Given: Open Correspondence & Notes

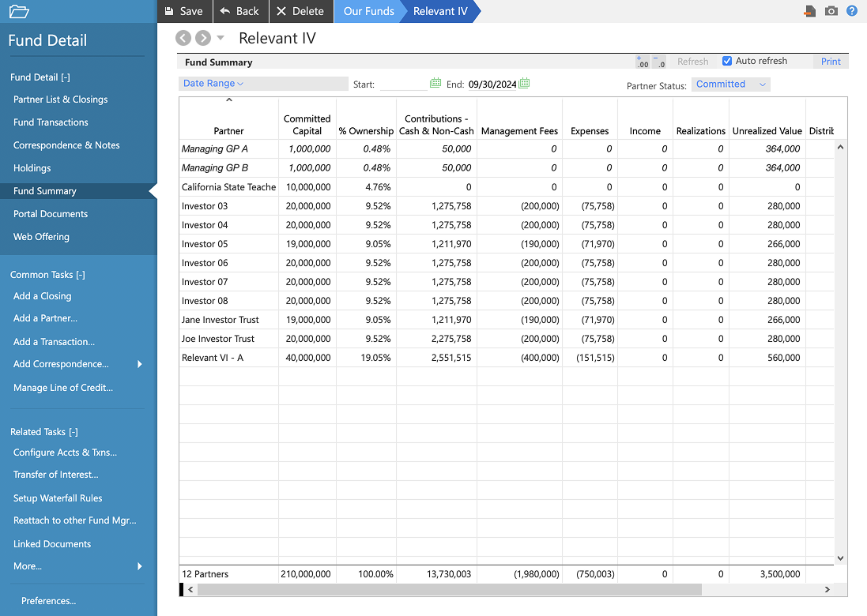Looking at the screenshot, I should click(x=66, y=145).
